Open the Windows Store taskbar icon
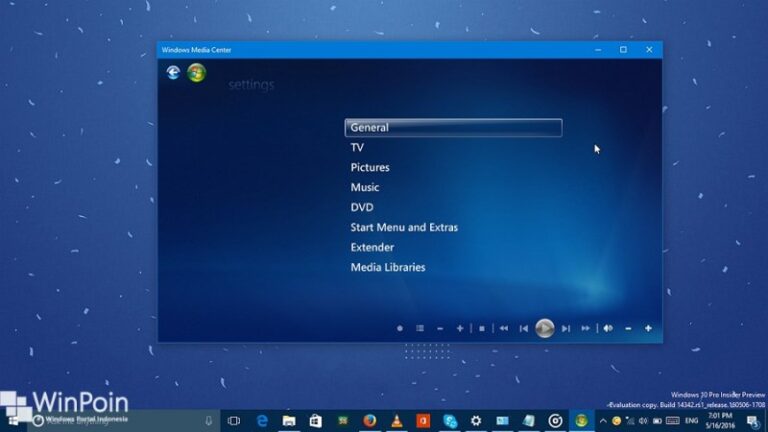The height and width of the screenshot is (432, 768). (x=315, y=421)
